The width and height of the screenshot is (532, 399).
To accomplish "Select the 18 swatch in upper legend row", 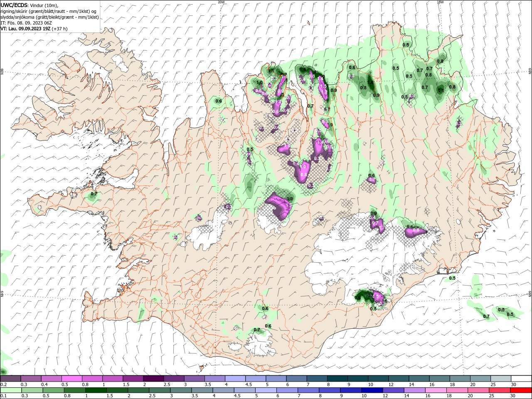I will 459,379.
